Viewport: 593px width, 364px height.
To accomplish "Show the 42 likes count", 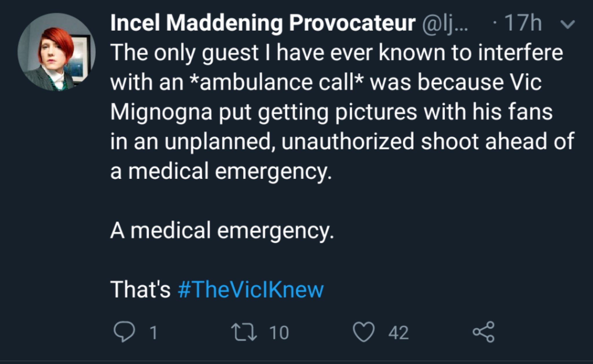I will 398,332.
